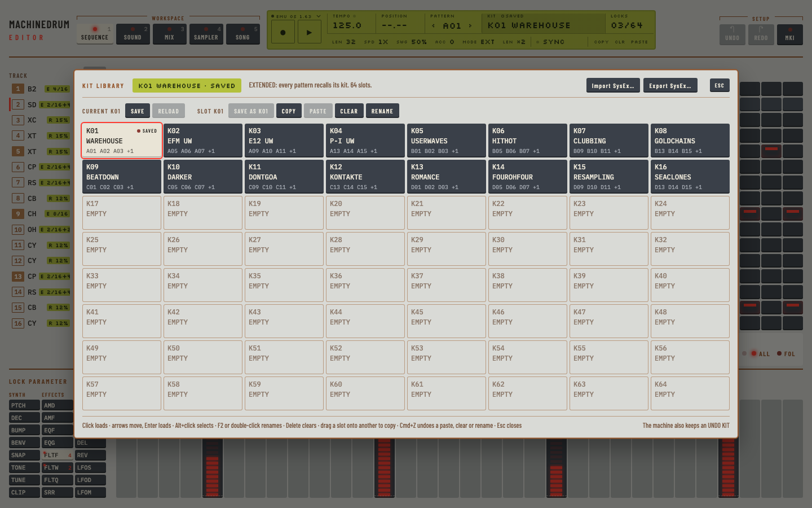Viewport: 812px width, 508px height.
Task: Click the record button in transport
Action: pyautogui.click(x=283, y=32)
